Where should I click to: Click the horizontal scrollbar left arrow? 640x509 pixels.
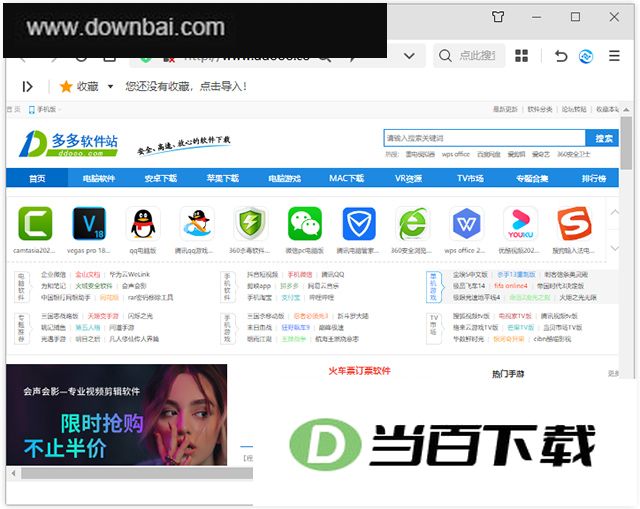(13, 473)
